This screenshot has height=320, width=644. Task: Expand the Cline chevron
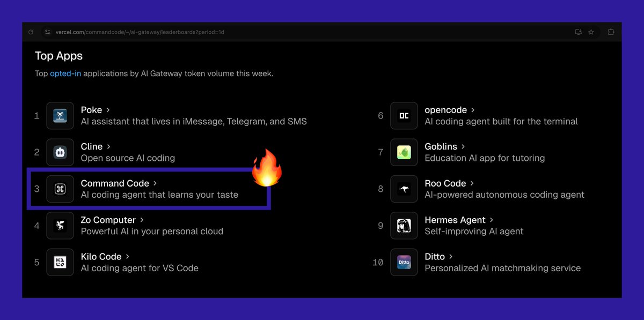(x=108, y=146)
